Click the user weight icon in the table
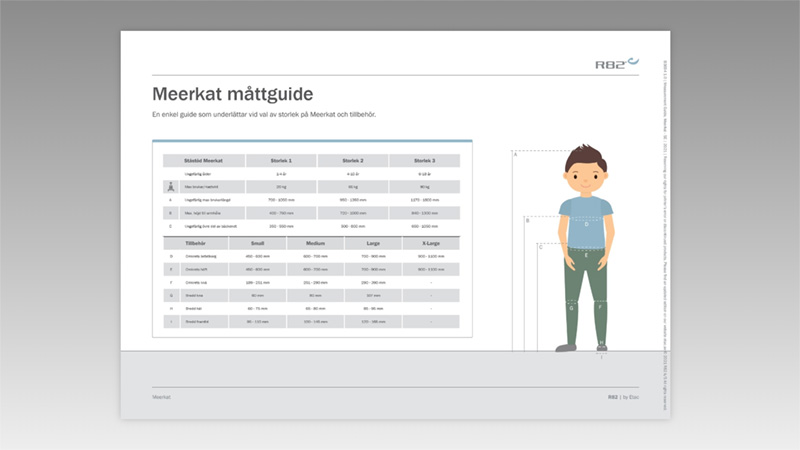 [x=171, y=187]
